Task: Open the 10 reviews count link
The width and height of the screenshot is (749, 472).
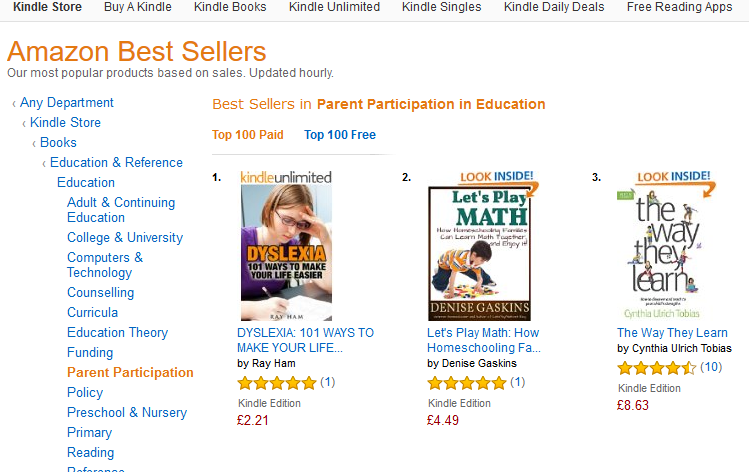Action: point(711,367)
